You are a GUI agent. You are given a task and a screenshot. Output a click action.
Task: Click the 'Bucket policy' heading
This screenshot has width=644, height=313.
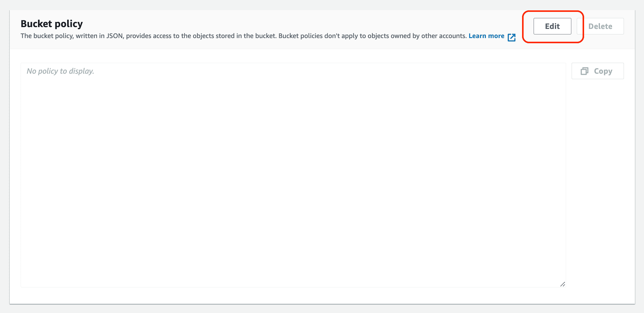[x=52, y=24]
